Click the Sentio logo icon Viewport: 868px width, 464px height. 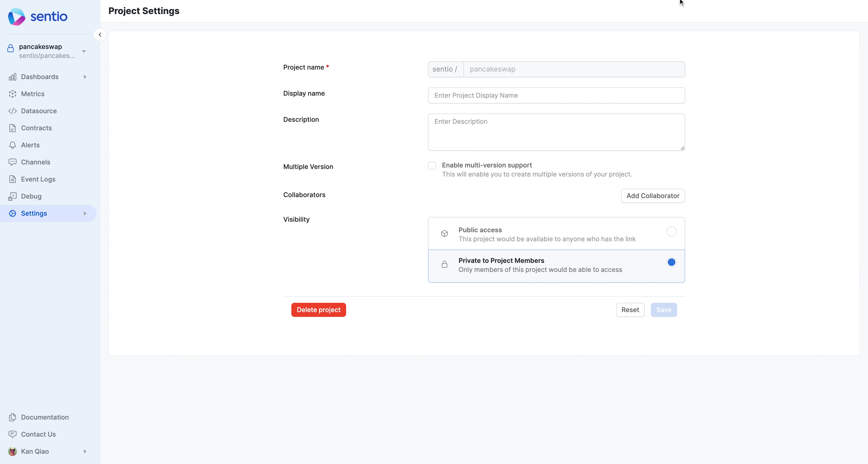pyautogui.click(x=16, y=17)
